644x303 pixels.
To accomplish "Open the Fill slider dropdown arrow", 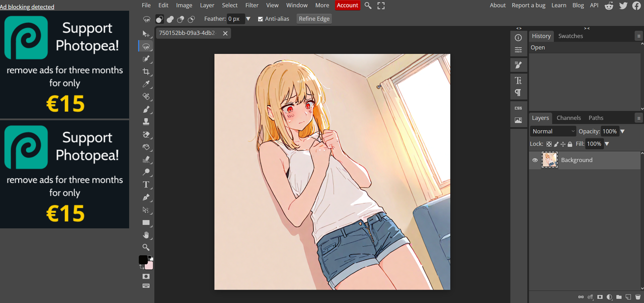I will [607, 144].
